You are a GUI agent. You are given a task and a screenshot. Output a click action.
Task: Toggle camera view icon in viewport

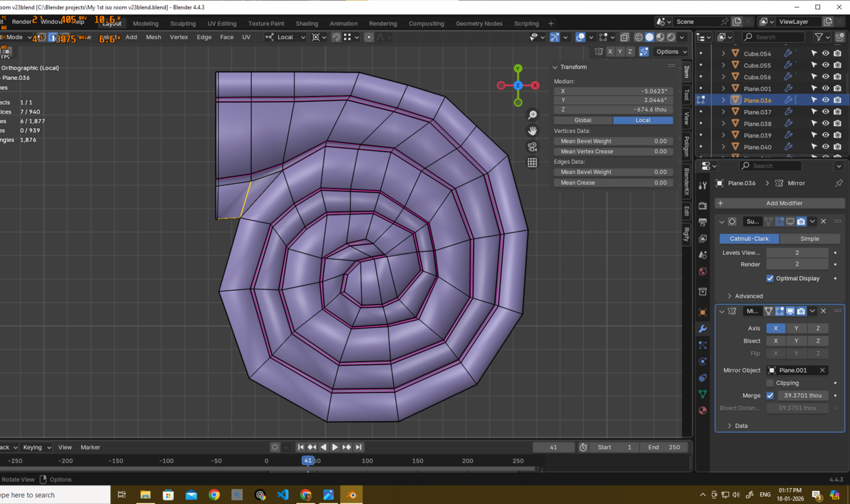coord(532,147)
